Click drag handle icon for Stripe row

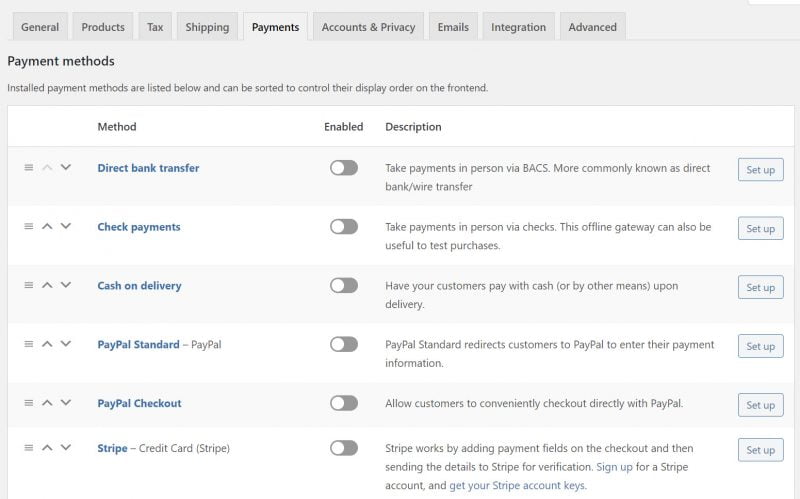29,448
